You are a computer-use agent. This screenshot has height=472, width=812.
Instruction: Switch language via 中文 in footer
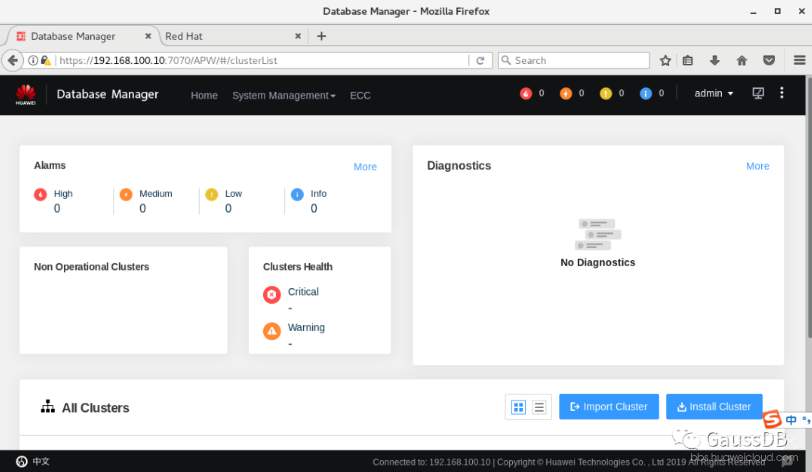point(41,461)
